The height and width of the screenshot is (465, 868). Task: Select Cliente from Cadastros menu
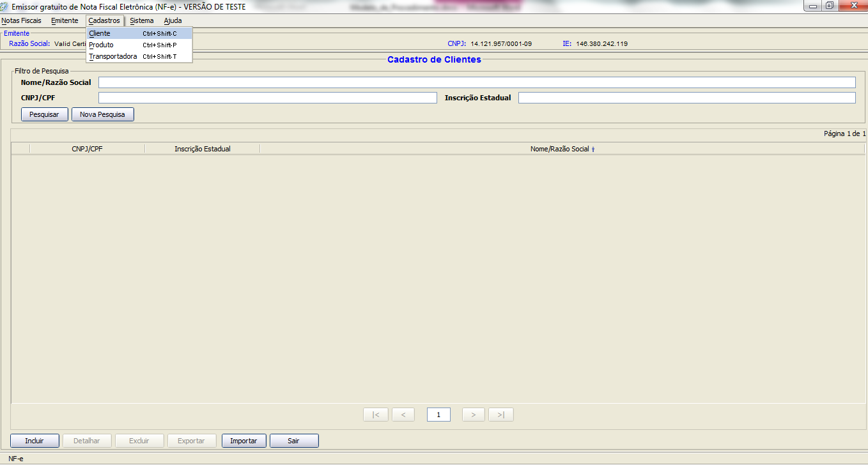(139, 33)
